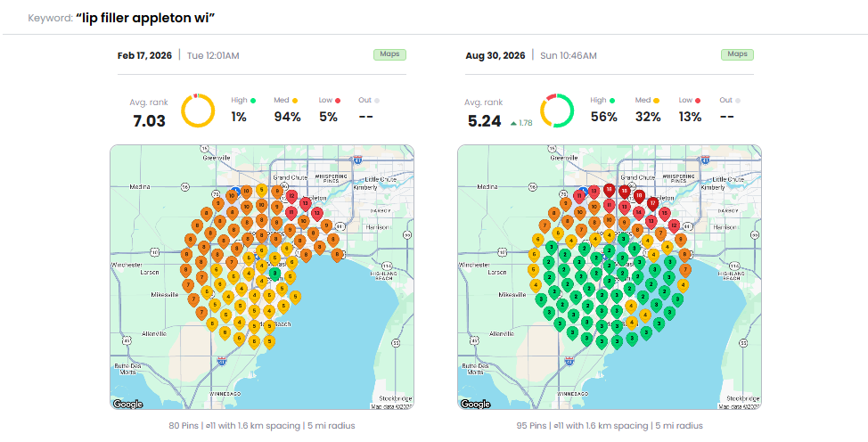Click the green rank 3 pin on Feb 17 map
The height and width of the screenshot is (442, 868).
[x=274, y=273]
